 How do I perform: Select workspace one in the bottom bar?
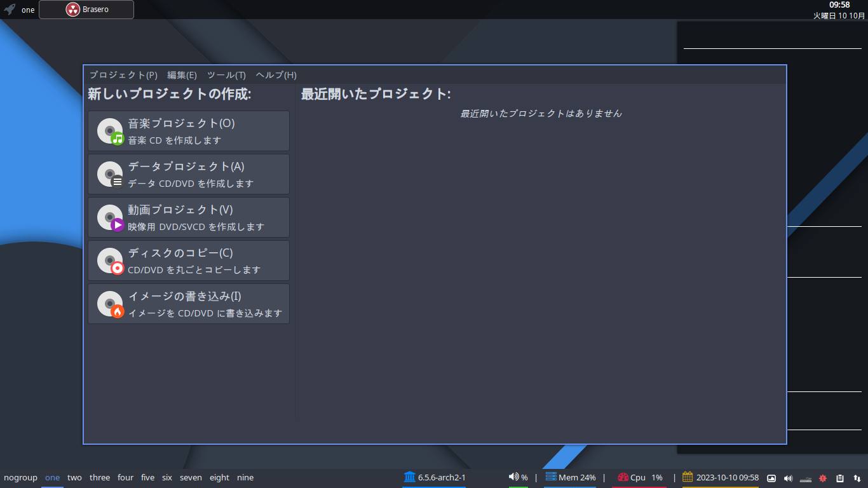click(x=52, y=478)
